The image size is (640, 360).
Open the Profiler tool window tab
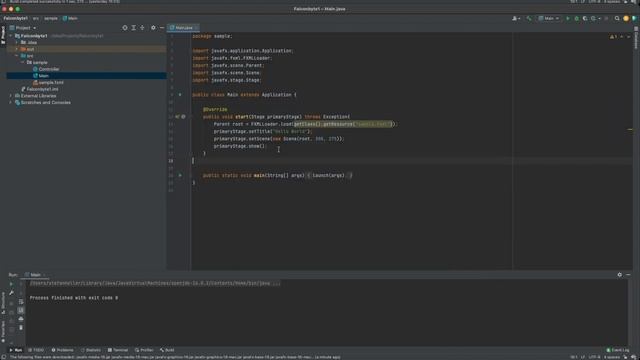pyautogui.click(x=144, y=350)
